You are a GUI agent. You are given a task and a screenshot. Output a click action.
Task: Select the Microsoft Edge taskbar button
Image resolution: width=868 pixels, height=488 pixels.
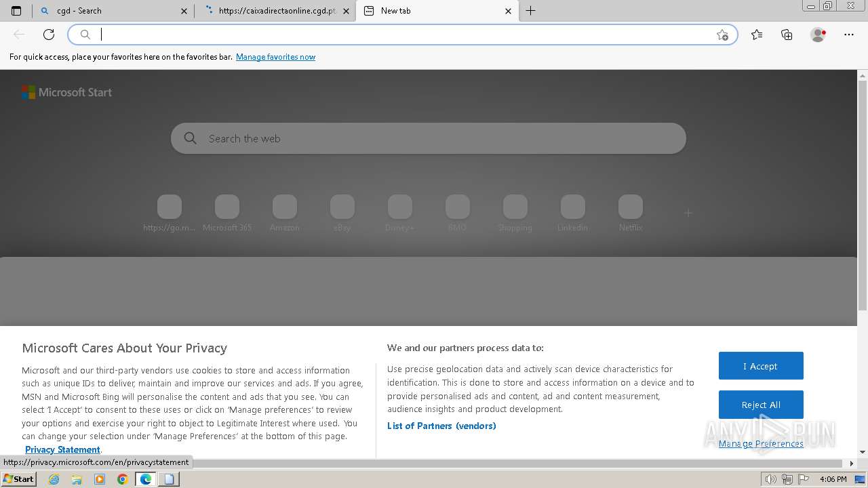click(146, 479)
